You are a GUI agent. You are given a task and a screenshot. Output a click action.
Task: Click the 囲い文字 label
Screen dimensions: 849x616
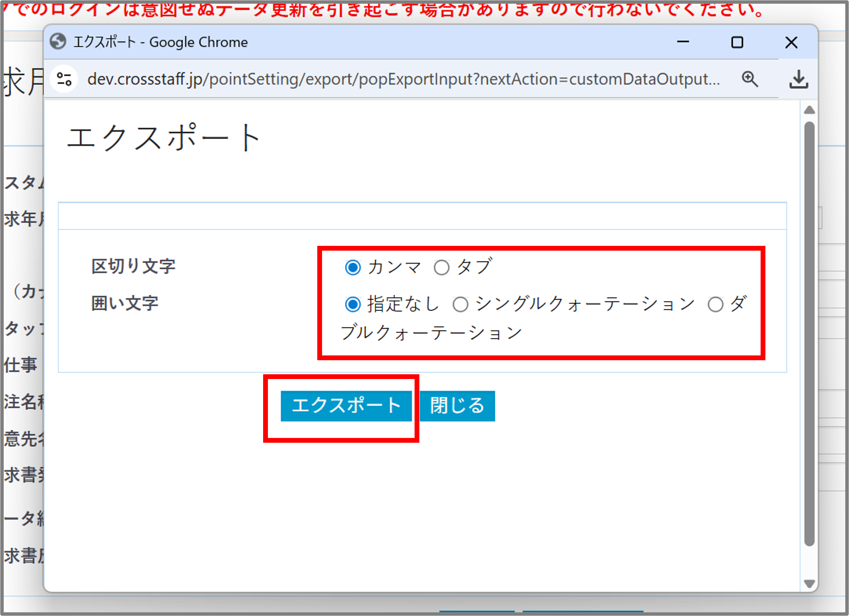coord(125,303)
